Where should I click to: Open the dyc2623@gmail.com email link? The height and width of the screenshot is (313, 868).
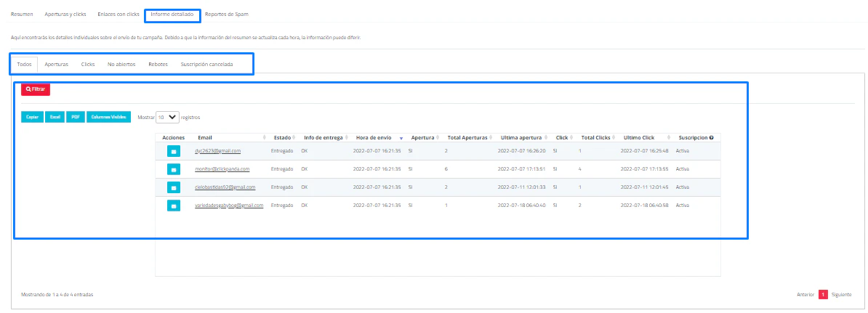click(x=217, y=151)
